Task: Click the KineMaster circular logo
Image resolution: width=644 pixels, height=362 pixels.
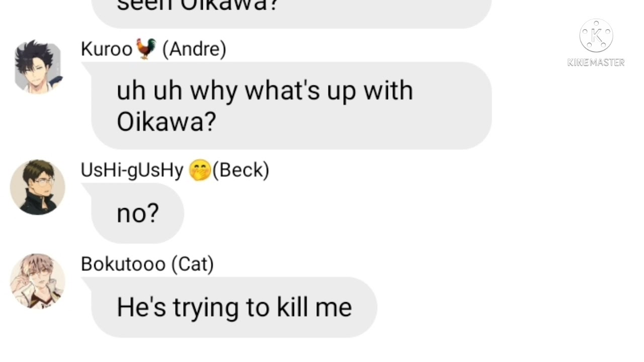Action: 596,36
